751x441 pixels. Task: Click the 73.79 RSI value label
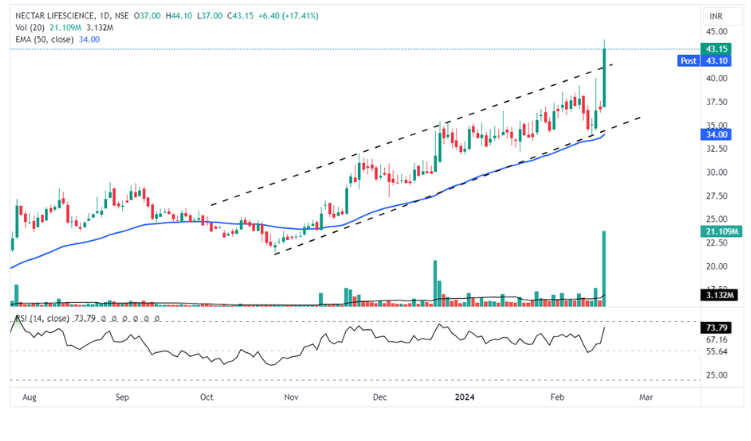pyautogui.click(x=716, y=328)
